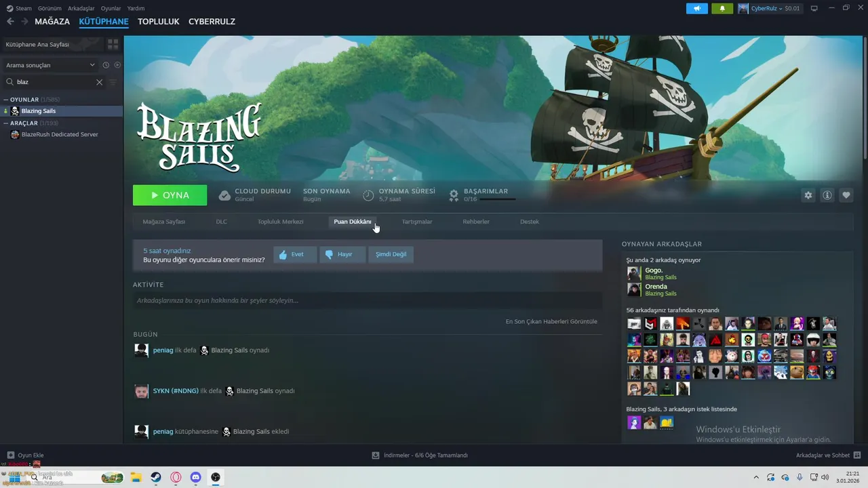
Task: Open the Yardım menu
Action: (x=136, y=8)
